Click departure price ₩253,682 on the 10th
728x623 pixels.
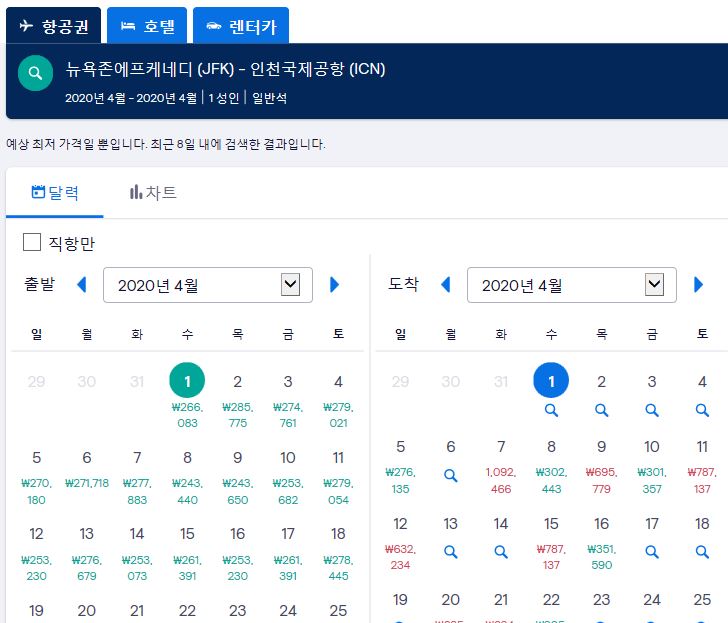point(288,492)
